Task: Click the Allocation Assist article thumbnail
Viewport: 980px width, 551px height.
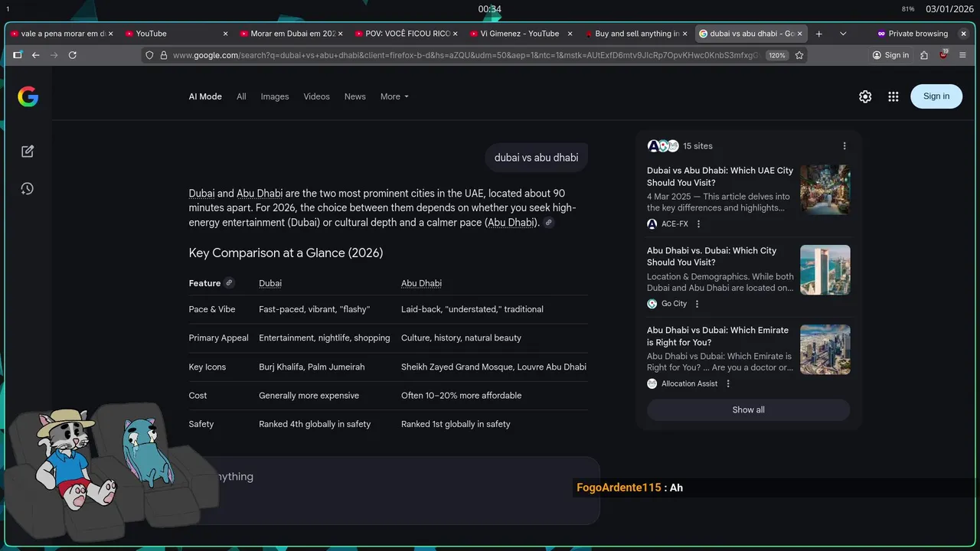Action: point(825,350)
